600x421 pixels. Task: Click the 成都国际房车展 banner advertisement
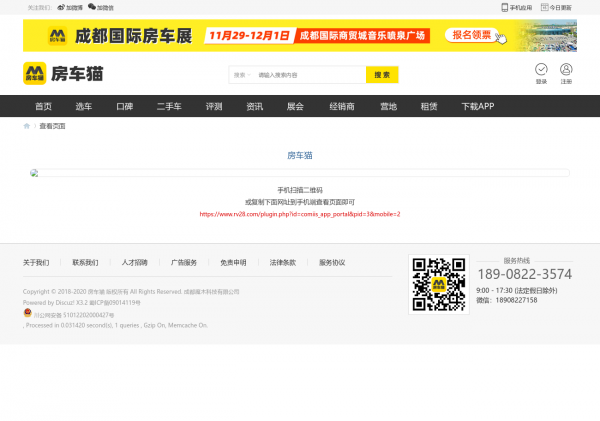point(299,36)
